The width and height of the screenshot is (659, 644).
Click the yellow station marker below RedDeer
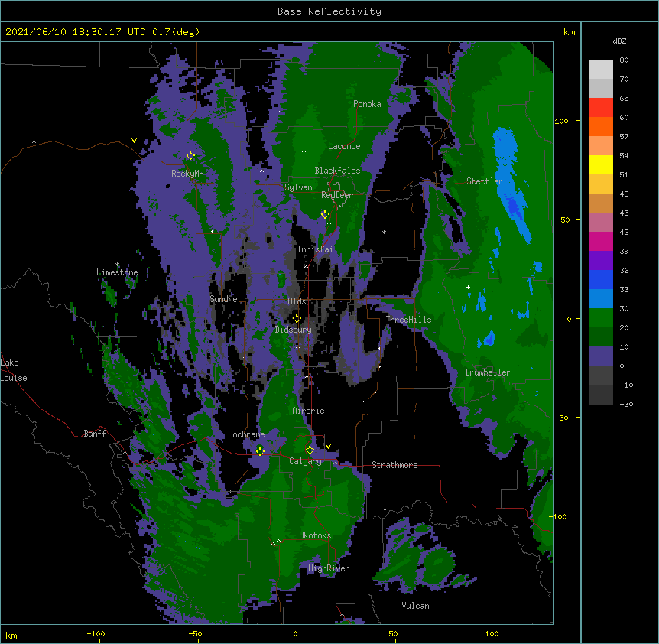(x=325, y=214)
